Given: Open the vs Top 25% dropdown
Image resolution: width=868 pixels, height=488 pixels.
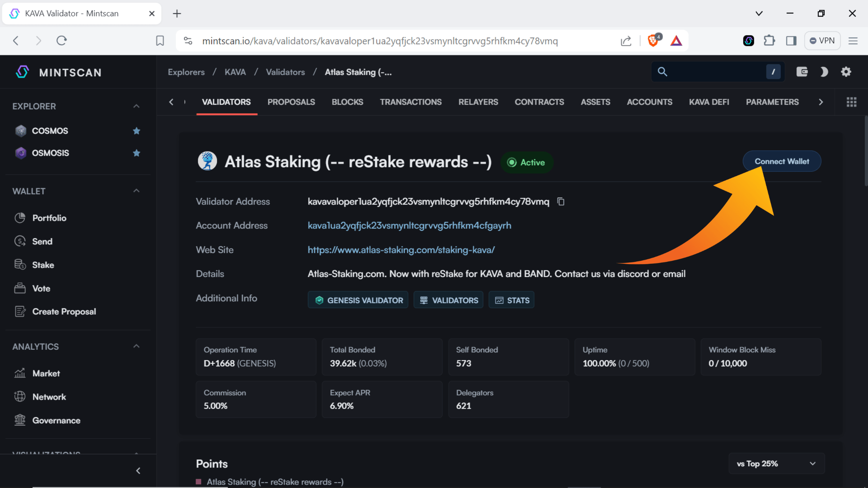Looking at the screenshot, I should pyautogui.click(x=776, y=463).
